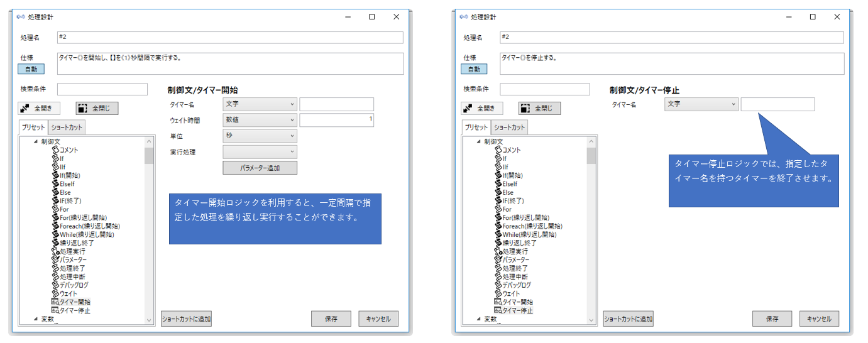Click the 検索条件 input field in the タイマー開始 window

[102, 89]
